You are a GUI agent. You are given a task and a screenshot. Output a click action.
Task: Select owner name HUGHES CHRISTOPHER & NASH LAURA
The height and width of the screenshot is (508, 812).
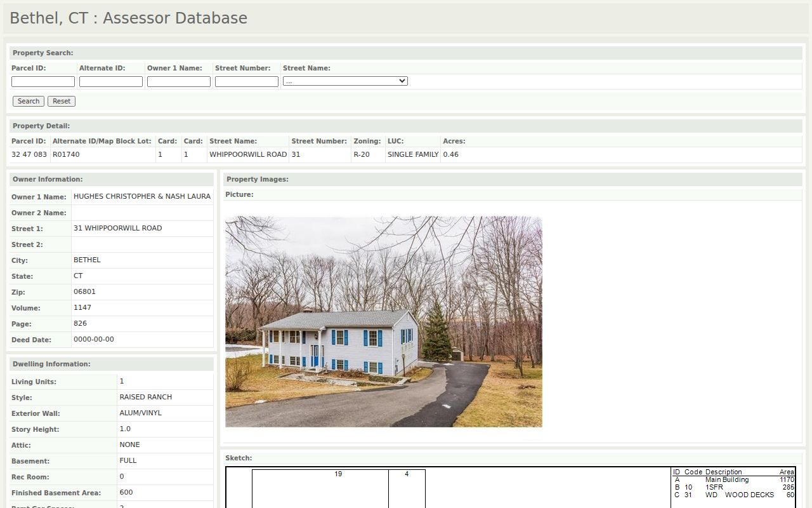(x=142, y=197)
